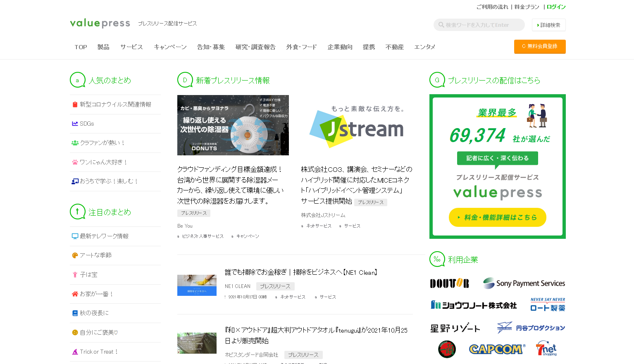This screenshot has width=634, height=364.
Task: Click the 料金・機能詳細はこちら yellow button
Action: pyautogui.click(x=497, y=217)
